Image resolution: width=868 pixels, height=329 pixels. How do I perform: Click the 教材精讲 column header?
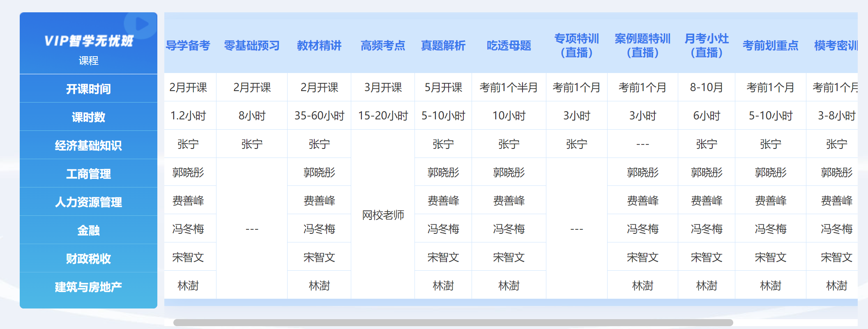tap(319, 46)
